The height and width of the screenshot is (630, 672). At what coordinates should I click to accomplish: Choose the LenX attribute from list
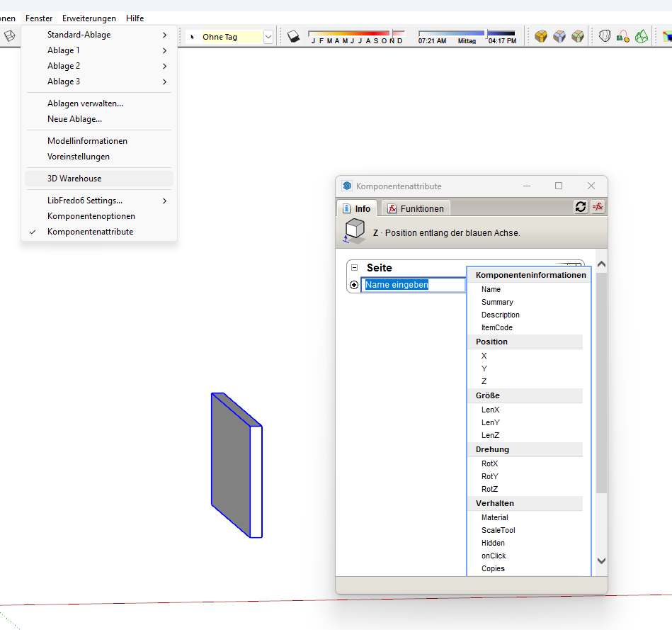pos(490,410)
